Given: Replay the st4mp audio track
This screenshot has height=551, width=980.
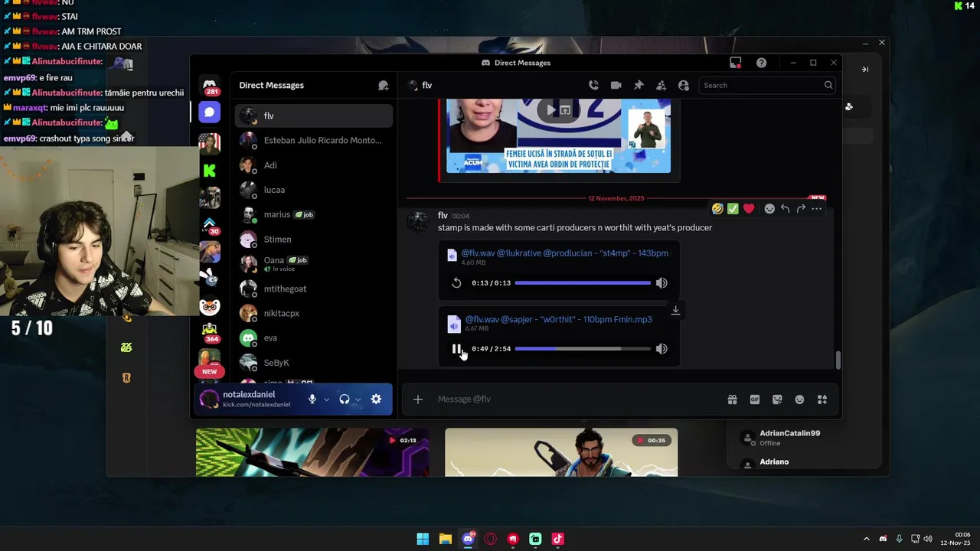Looking at the screenshot, I should [456, 283].
